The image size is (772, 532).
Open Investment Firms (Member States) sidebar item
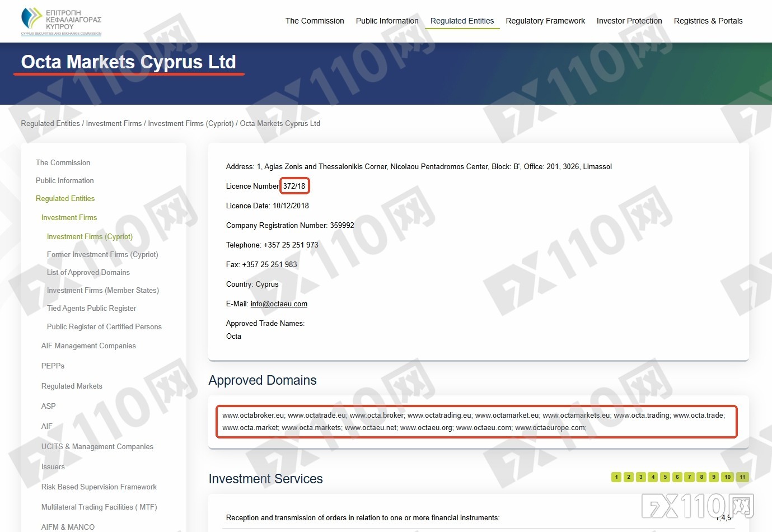pyautogui.click(x=103, y=290)
